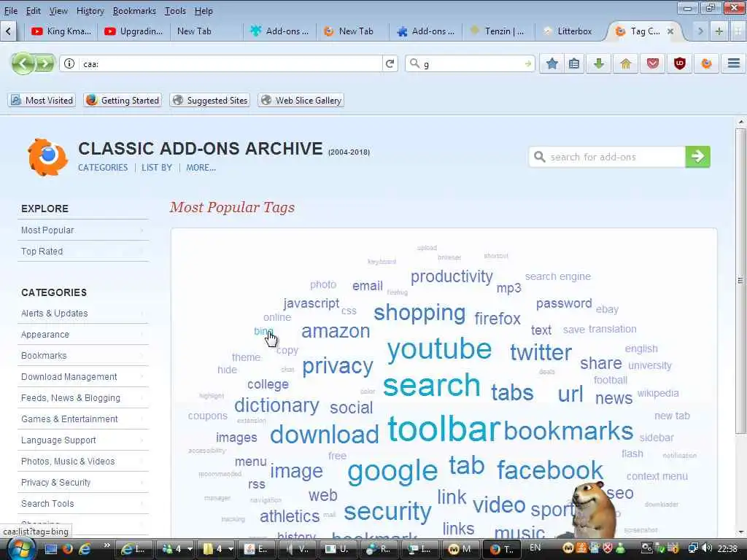
Task: Open Search Tools category
Action: point(83,503)
